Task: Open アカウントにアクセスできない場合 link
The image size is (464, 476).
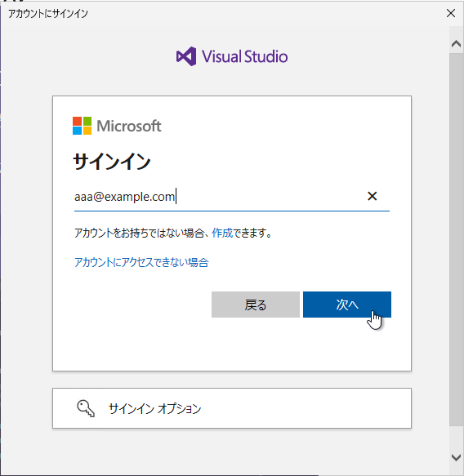Action: point(141,262)
